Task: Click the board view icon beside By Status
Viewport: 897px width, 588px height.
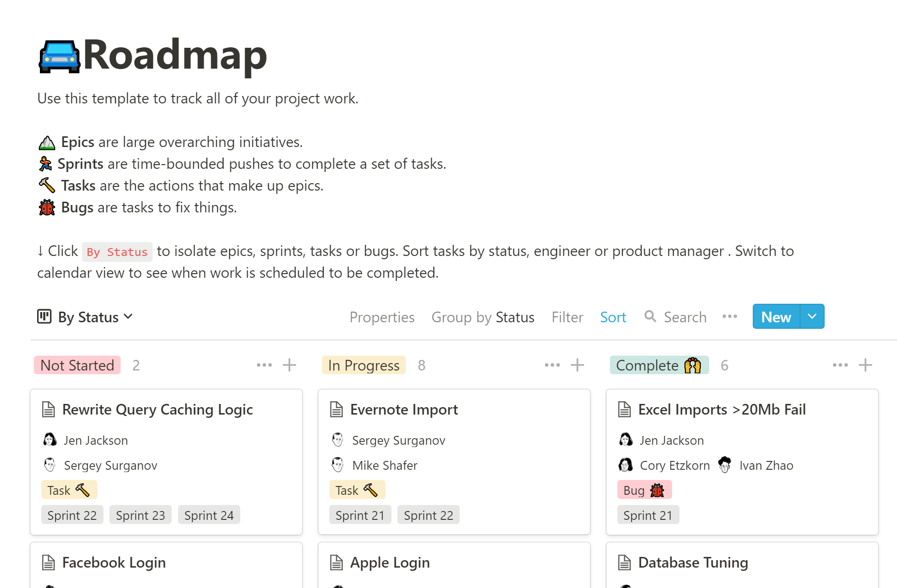Action: (44, 317)
